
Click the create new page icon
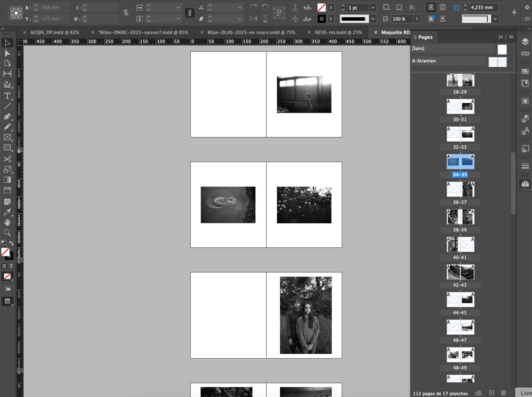(x=492, y=393)
